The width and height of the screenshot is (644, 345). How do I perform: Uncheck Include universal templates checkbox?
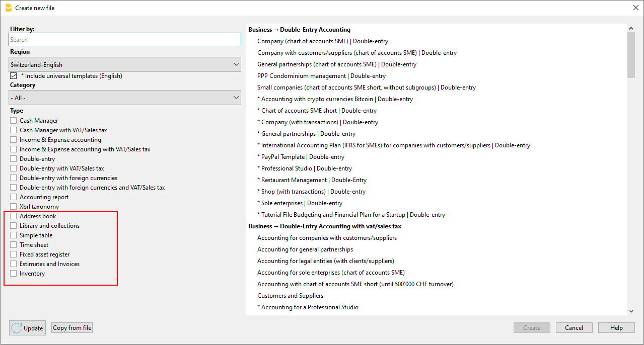tap(14, 76)
